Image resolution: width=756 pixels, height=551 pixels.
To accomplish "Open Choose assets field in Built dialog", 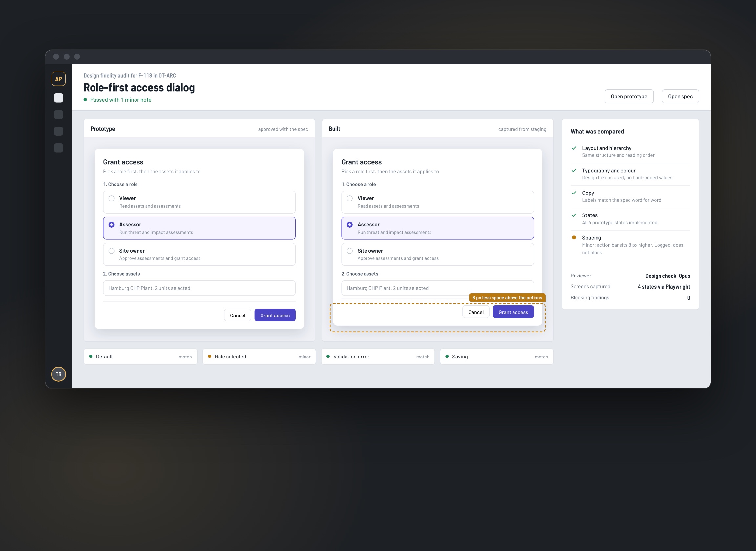I will coord(437,288).
